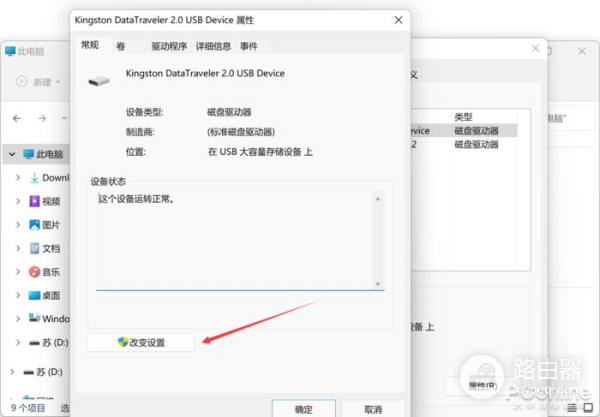This screenshot has width=600, height=417.
Task: Select highlighted 磁盘驱动器 row in background list
Action: (464, 131)
